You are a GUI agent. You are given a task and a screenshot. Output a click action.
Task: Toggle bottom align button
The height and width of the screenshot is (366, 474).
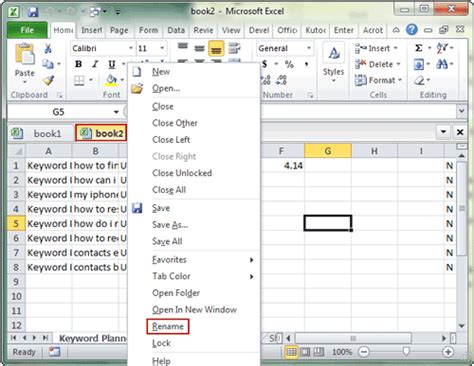click(216, 49)
